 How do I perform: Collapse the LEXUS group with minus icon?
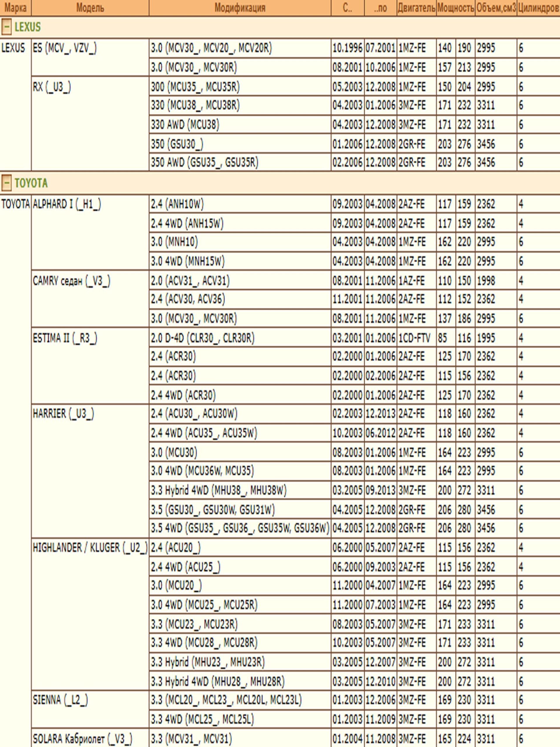pos(6,27)
